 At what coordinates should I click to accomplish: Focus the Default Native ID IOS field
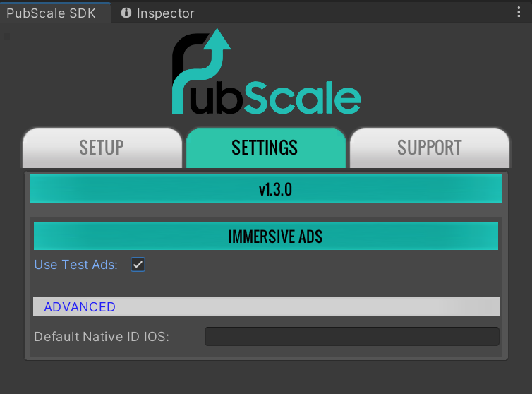click(x=351, y=336)
